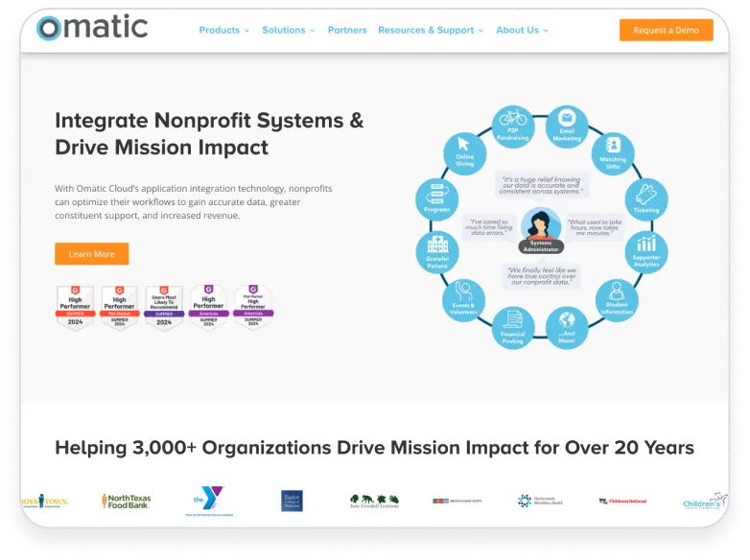The image size is (750, 560).
Task: Click the paragraph starting 'With Omatic Cloud's'
Action: click(193, 201)
